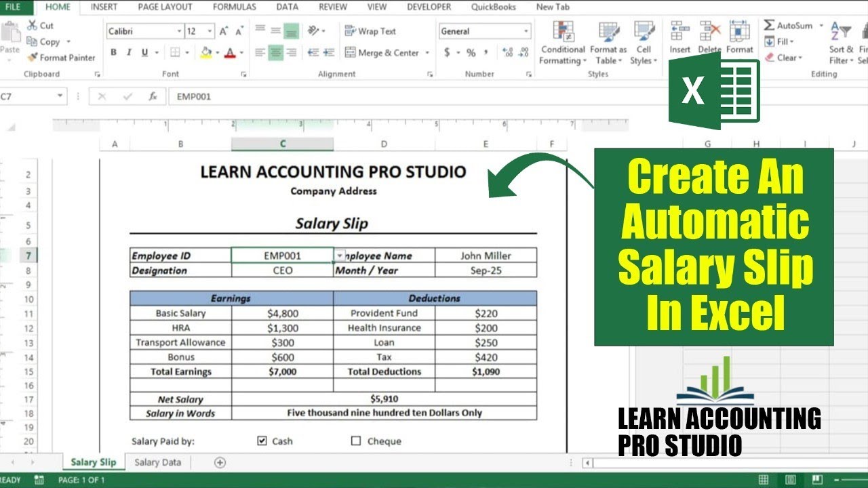Viewport: 868px width, 488px height.
Task: Open the Font dialog launcher
Action: [242, 74]
